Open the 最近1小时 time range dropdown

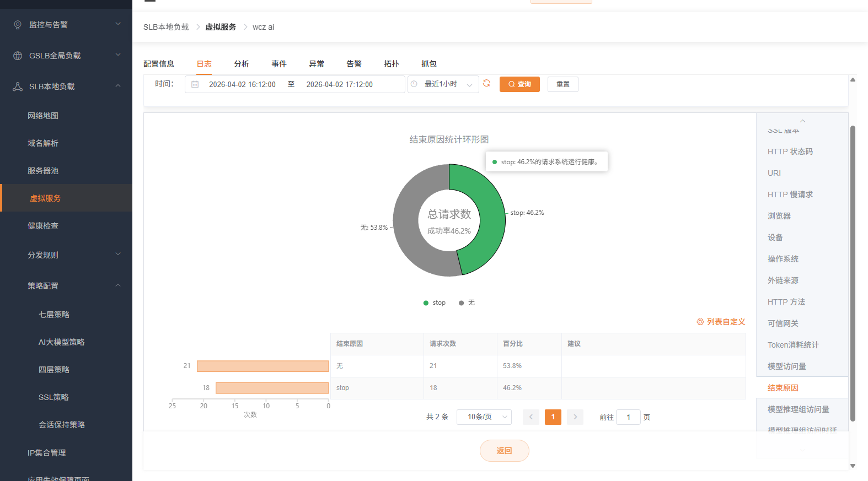click(443, 84)
